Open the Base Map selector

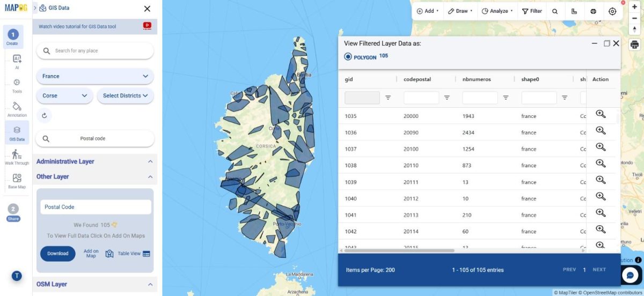[x=17, y=181]
